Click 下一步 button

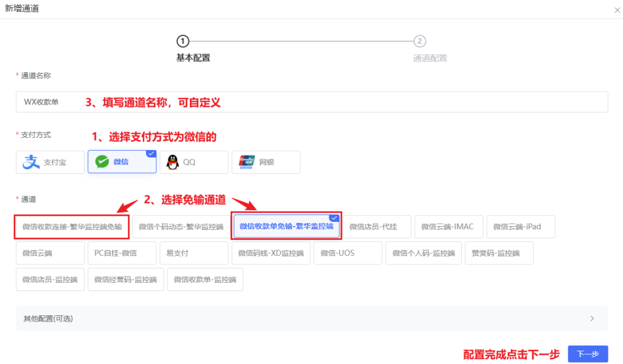pyautogui.click(x=588, y=354)
